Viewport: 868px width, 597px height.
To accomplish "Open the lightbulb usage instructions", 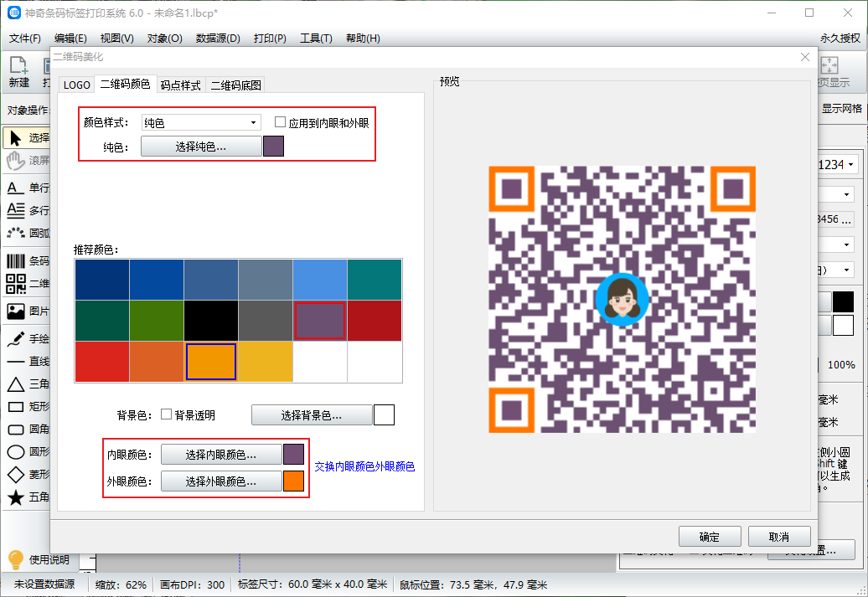I will [16, 558].
